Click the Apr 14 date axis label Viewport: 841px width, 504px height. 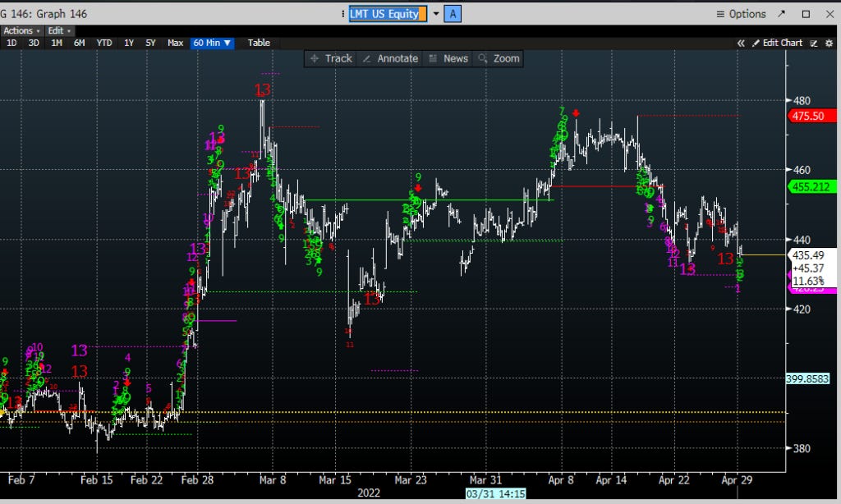pyautogui.click(x=611, y=480)
